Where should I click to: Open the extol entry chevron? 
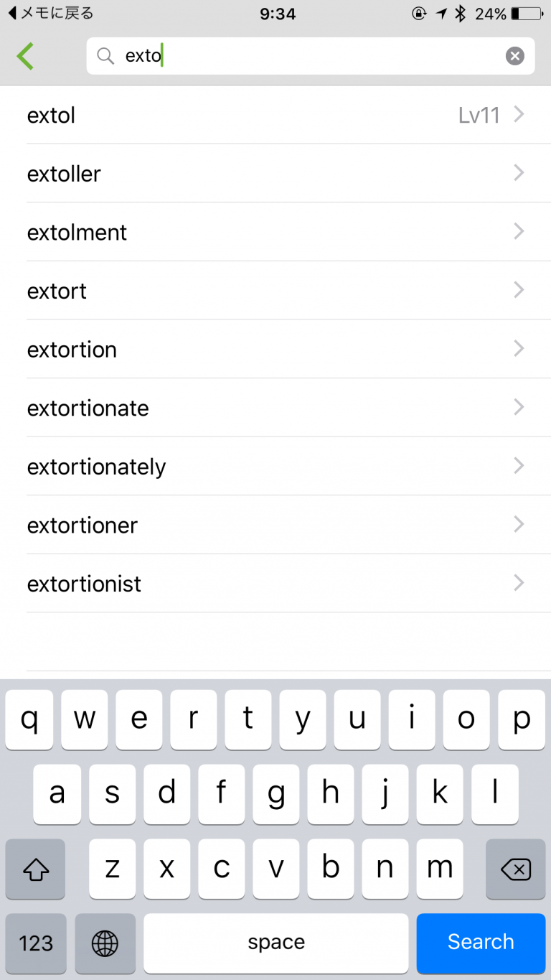(x=519, y=115)
